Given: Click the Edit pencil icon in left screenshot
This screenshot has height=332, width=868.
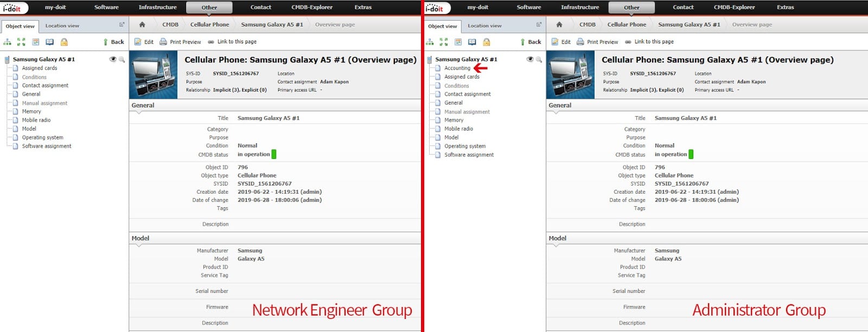Looking at the screenshot, I should [x=138, y=42].
